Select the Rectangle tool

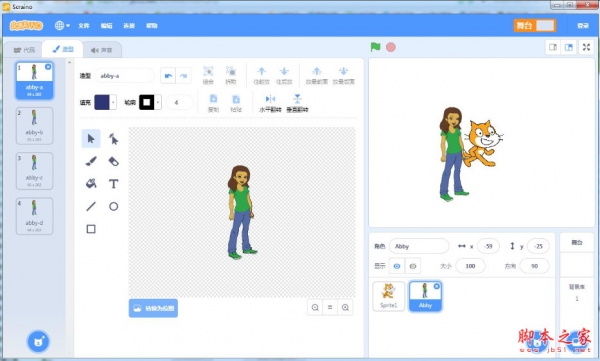[91, 229]
